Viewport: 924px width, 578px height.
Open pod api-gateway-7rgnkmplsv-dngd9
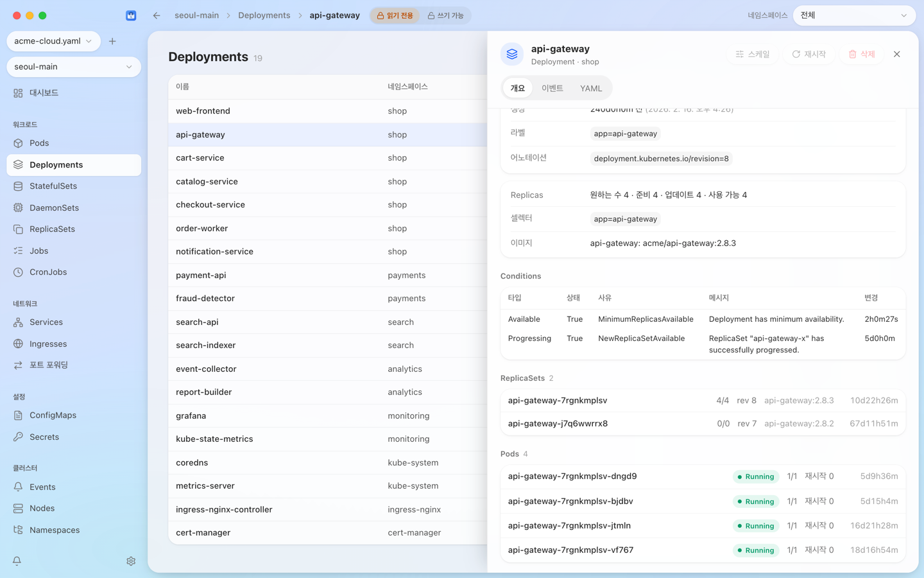click(703, 477)
